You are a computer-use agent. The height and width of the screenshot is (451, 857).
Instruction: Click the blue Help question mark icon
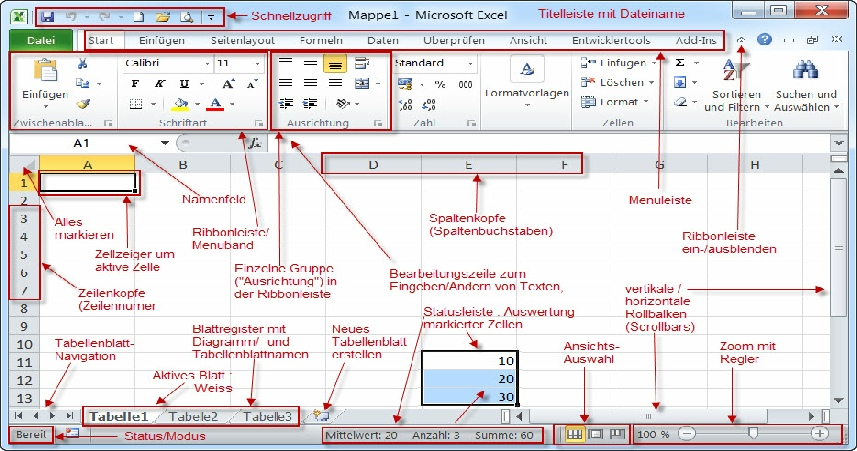coord(764,40)
